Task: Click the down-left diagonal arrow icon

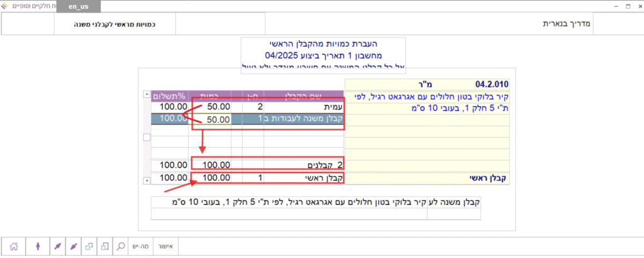Action: point(73,246)
